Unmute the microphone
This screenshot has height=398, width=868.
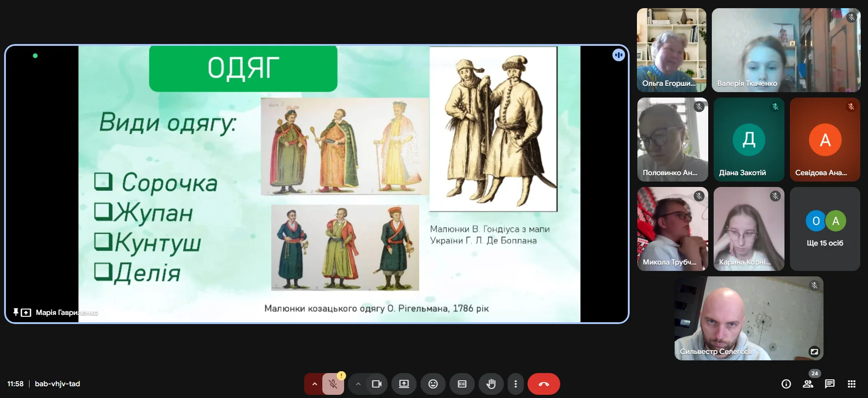click(x=333, y=384)
